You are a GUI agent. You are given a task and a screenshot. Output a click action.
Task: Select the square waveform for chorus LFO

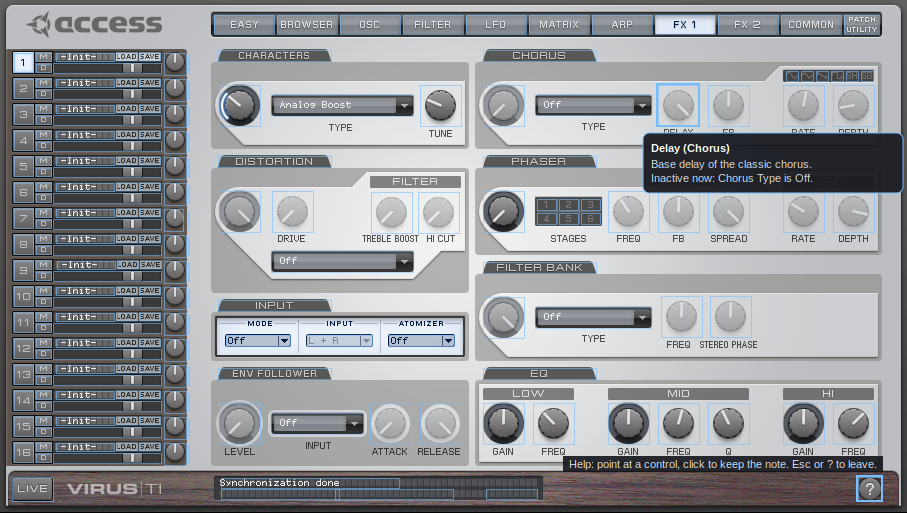click(x=836, y=76)
